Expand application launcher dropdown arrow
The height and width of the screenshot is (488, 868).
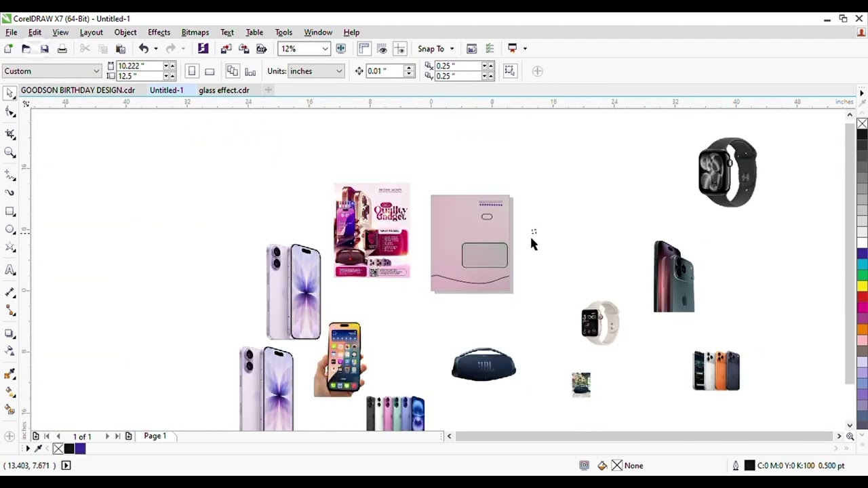pos(525,49)
